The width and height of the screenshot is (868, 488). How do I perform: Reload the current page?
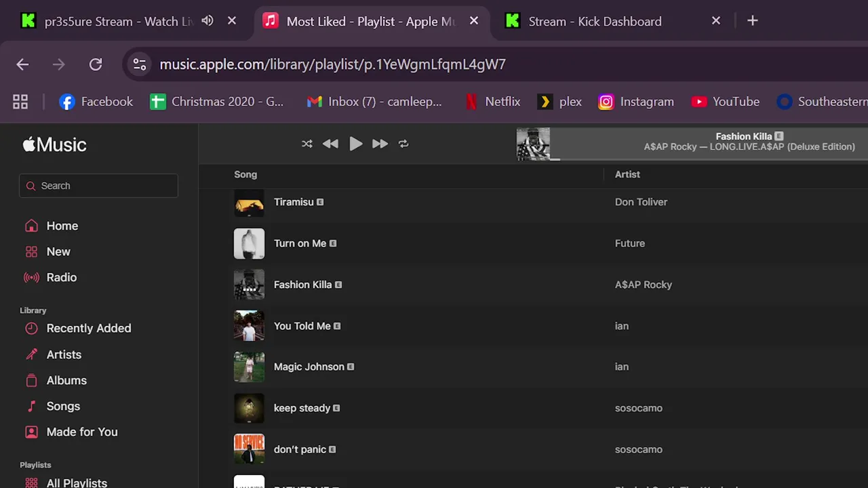pos(96,64)
